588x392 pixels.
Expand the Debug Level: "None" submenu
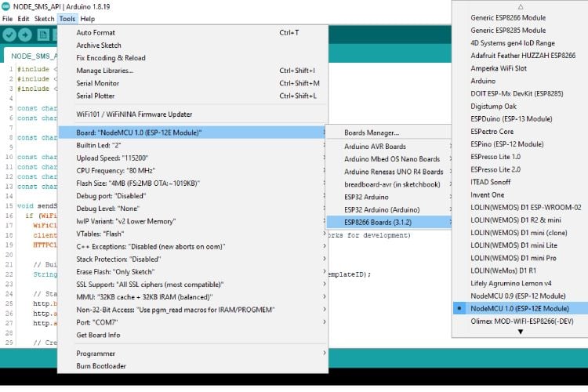click(x=193, y=209)
